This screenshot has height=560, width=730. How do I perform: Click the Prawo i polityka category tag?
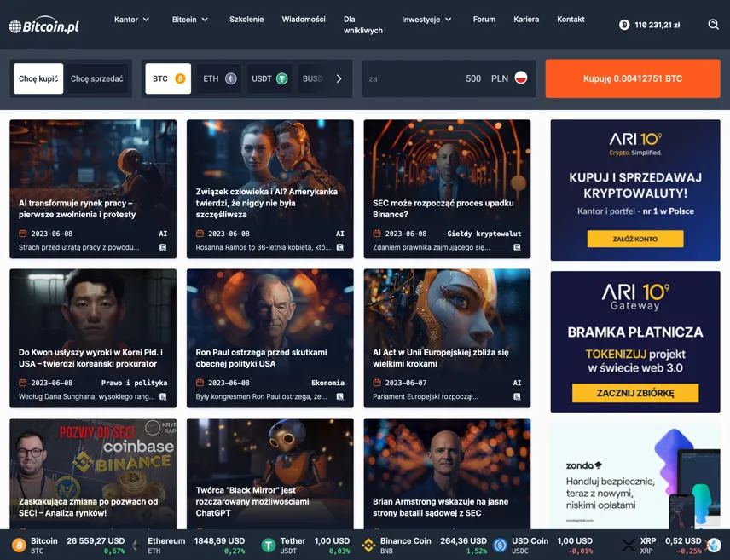click(134, 383)
